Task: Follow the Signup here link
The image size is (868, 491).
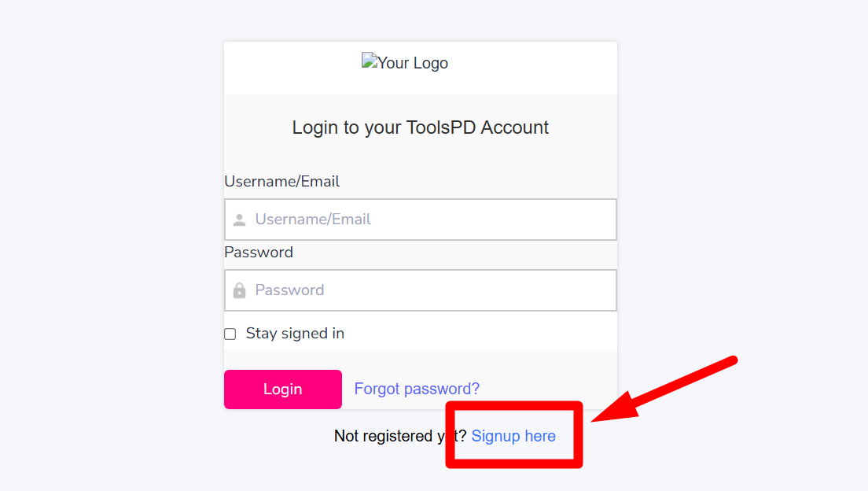Action: click(513, 436)
